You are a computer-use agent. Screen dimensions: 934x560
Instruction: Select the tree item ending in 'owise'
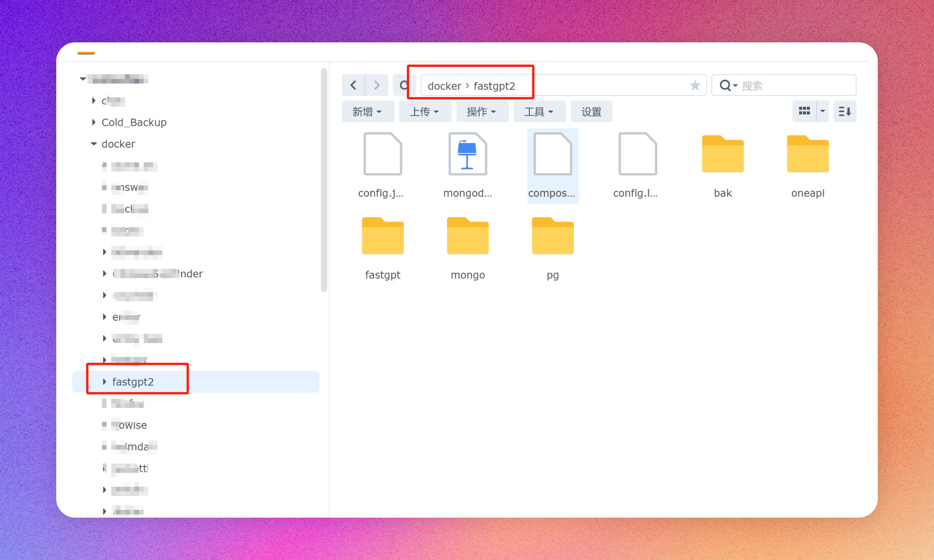[x=129, y=425]
